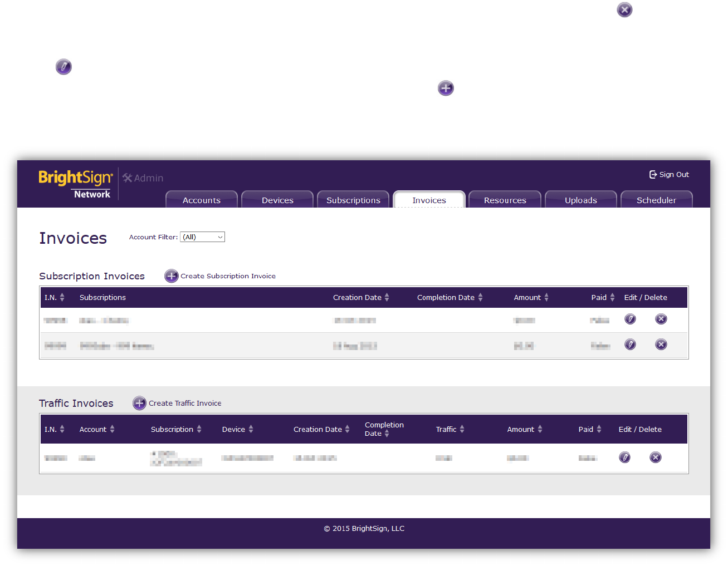
Task: Open the Devices tab
Action: pyautogui.click(x=277, y=200)
